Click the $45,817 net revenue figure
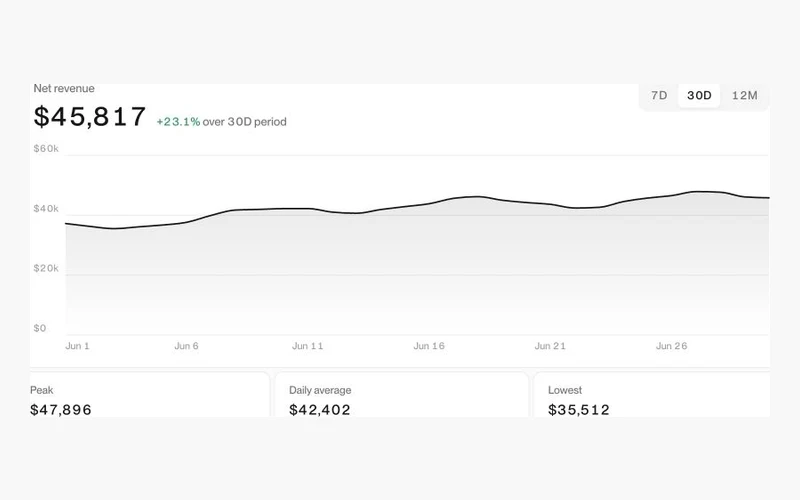The image size is (800, 500). pyautogui.click(x=90, y=116)
